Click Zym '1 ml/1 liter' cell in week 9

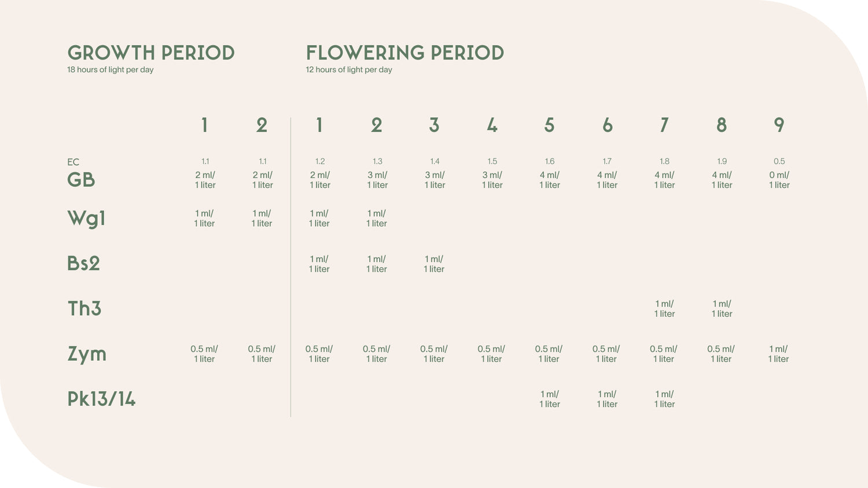778,354
